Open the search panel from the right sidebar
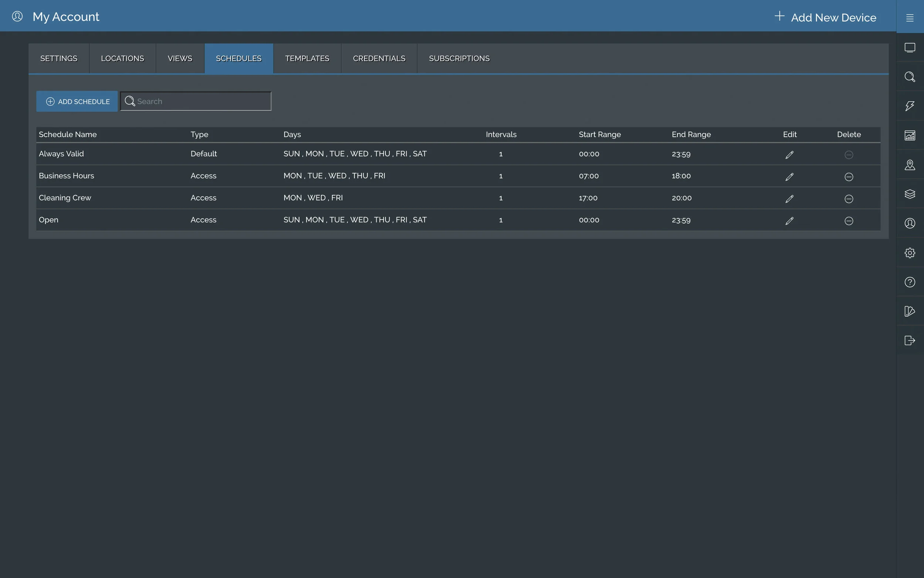 pyautogui.click(x=910, y=77)
